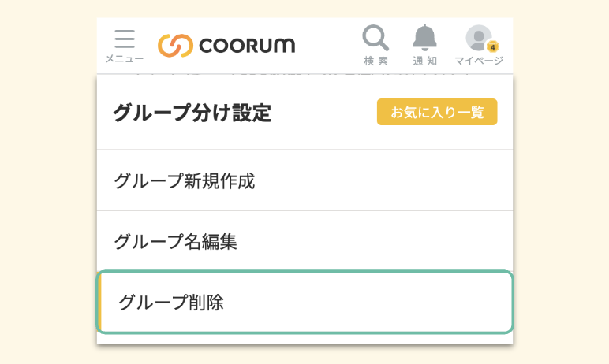This screenshot has height=364, width=609.
Task: Click the yellow accent bar on グループ削除
Action: coord(99,302)
